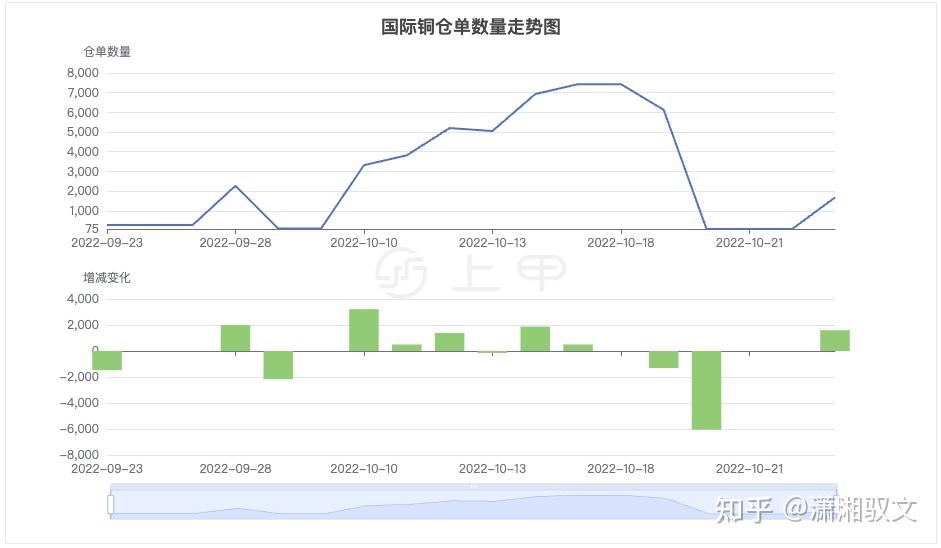Click the green bar at 2022-09-28
This screenshot has height=548, width=941.
point(235,338)
